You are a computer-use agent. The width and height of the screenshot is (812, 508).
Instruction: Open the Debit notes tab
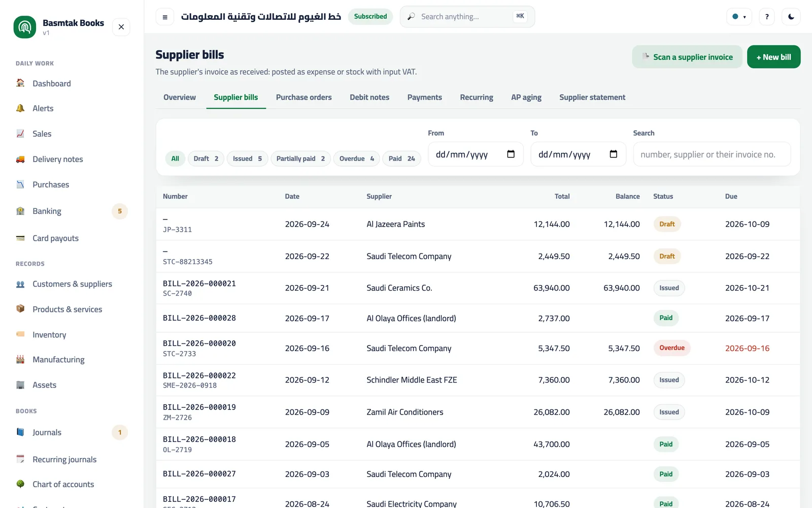click(x=369, y=97)
